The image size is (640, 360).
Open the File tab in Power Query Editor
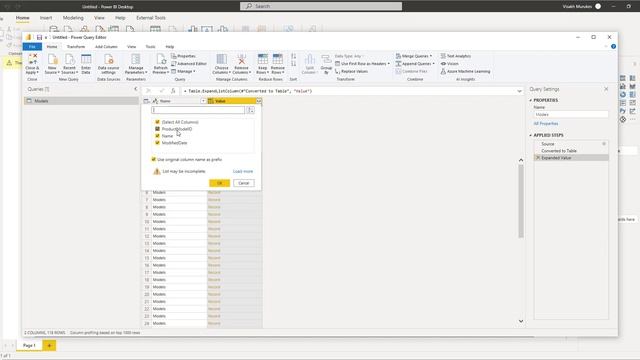[x=32, y=47]
